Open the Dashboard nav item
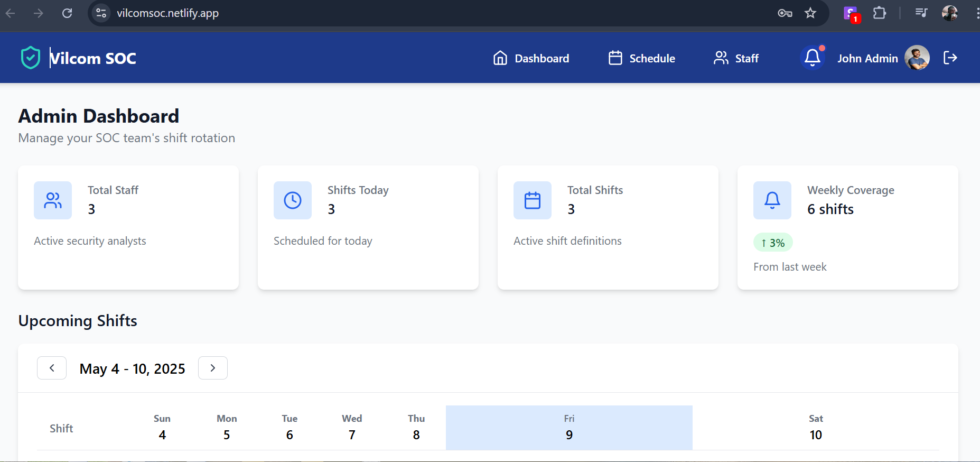This screenshot has width=980, height=462. pyautogui.click(x=531, y=58)
